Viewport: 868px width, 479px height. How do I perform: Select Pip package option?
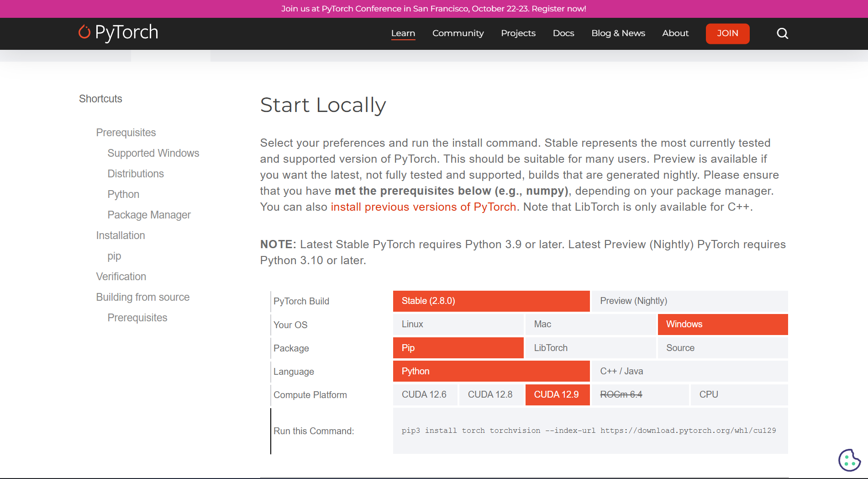click(x=458, y=348)
